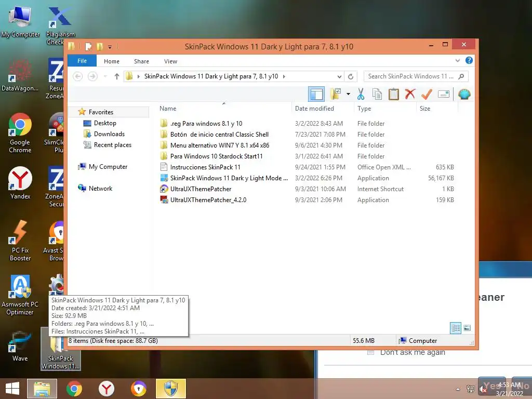Image resolution: width=532 pixels, height=399 pixels.
Task: Click the Rename toolbar icon
Action: tap(444, 94)
